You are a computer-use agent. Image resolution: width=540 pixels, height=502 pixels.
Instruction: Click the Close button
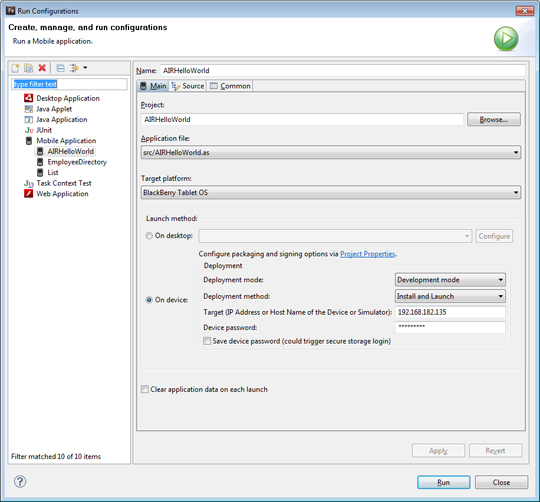coord(501,482)
